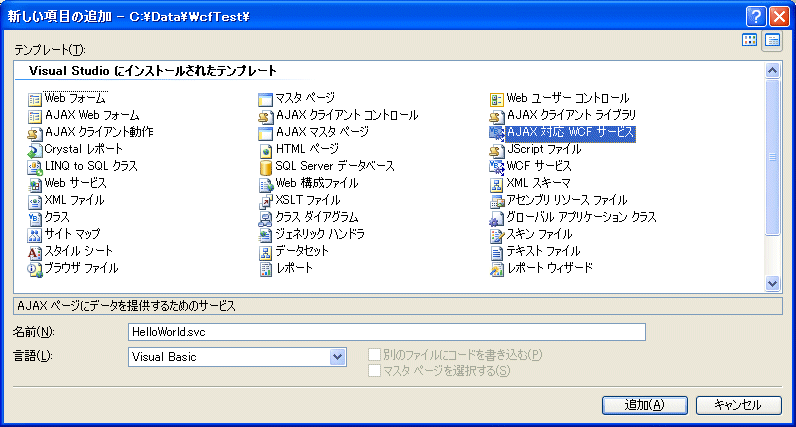Close the 新しい項目の追加 dialog
This screenshot has height=427, width=796.
click(779, 17)
